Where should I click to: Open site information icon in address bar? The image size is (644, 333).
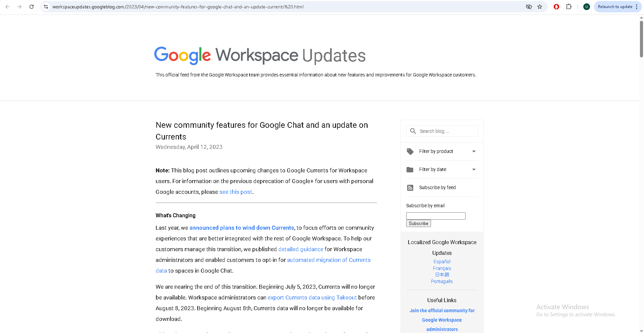pyautogui.click(x=46, y=7)
